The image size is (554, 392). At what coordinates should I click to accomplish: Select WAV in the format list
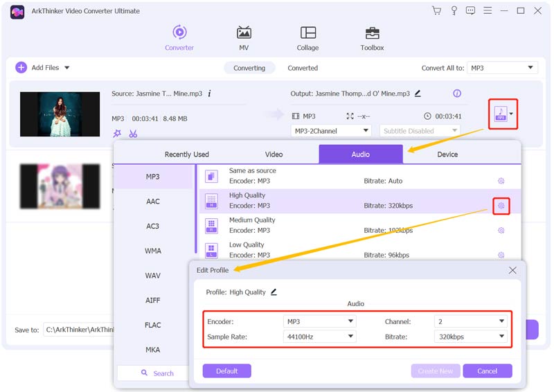(x=153, y=276)
